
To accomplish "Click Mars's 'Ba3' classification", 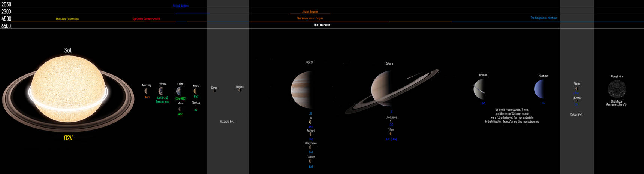I will coord(196,97).
